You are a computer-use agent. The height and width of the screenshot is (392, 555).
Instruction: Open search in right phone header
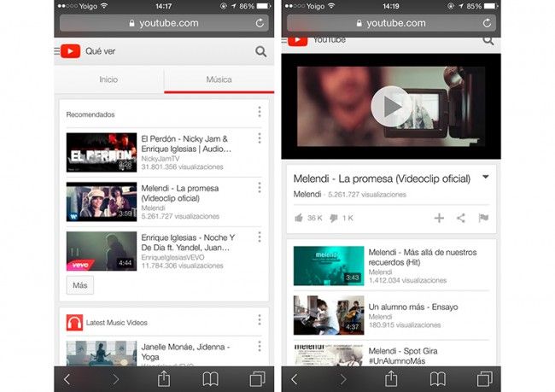click(x=488, y=41)
